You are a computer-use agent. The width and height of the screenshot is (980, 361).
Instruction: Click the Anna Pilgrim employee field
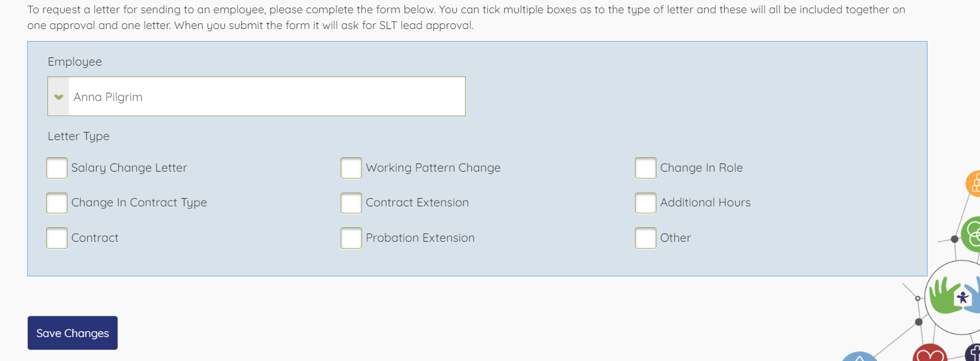click(x=265, y=97)
